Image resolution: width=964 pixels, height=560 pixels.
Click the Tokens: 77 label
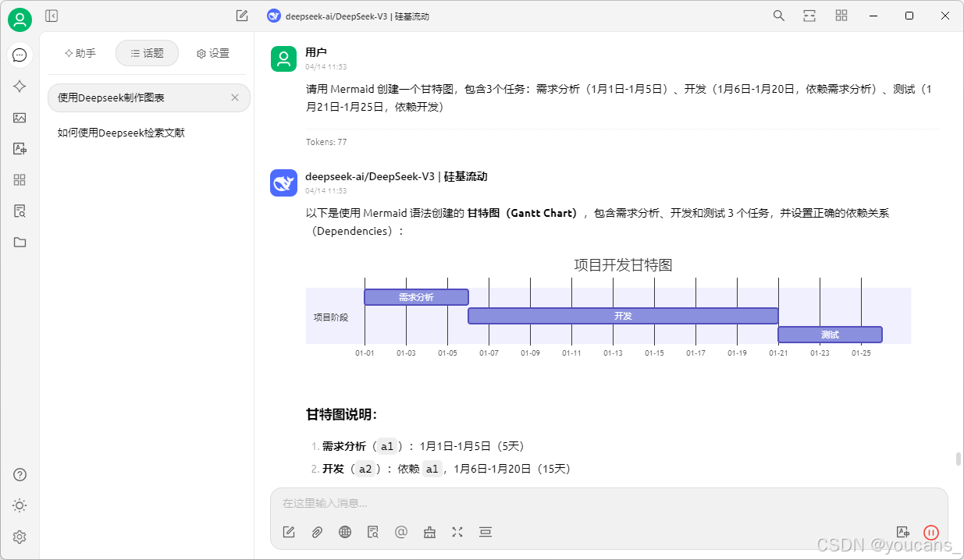pyautogui.click(x=326, y=142)
